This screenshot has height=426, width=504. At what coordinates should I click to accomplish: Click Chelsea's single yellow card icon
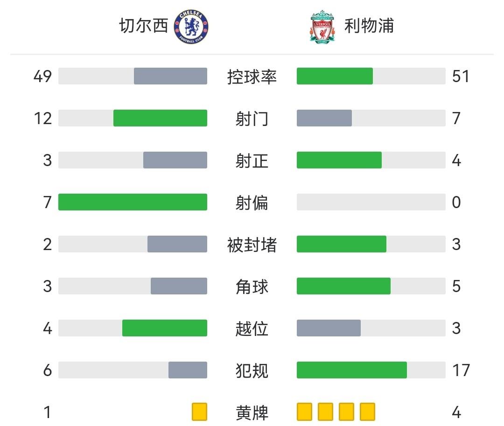[x=199, y=412]
